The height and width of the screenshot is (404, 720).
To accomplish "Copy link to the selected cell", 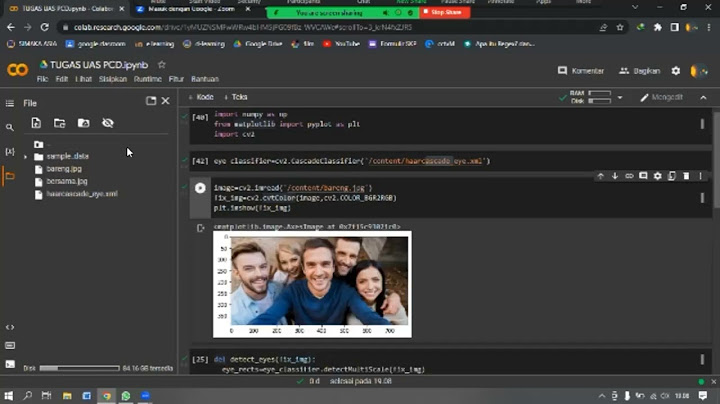I will pyautogui.click(x=629, y=176).
